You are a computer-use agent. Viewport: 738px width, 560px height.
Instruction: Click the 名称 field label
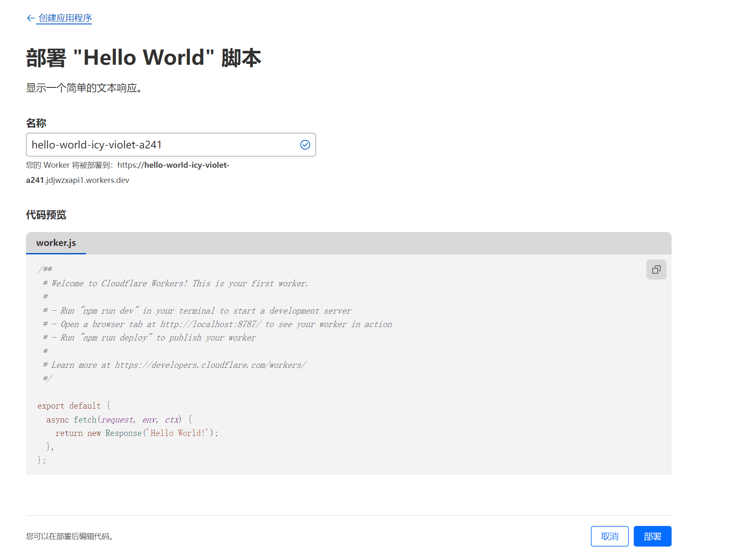[36, 123]
